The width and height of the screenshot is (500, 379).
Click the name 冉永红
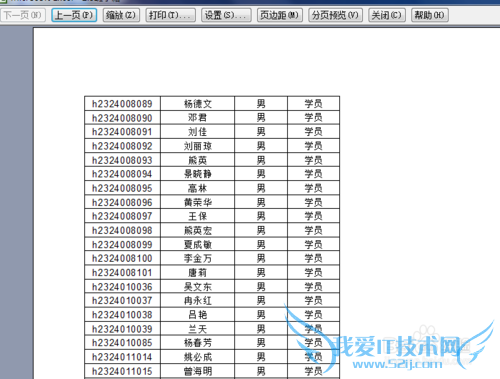pyautogui.click(x=198, y=301)
